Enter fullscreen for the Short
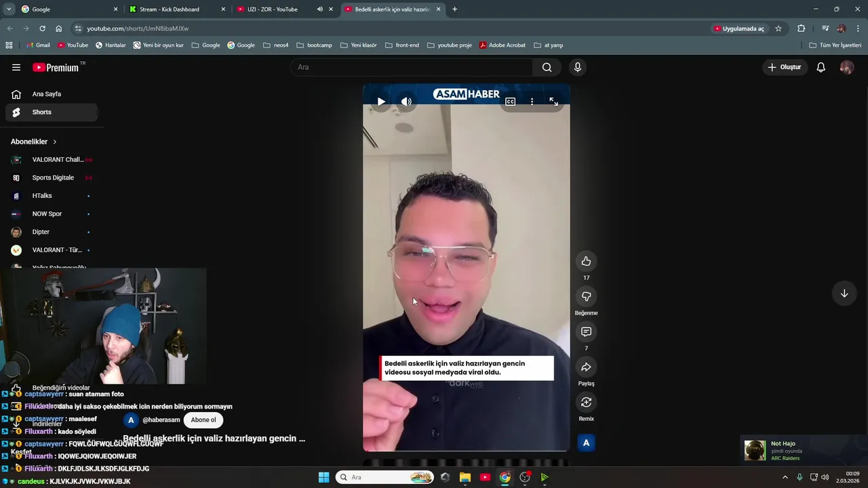Viewport: 868px width, 488px height. [553, 102]
